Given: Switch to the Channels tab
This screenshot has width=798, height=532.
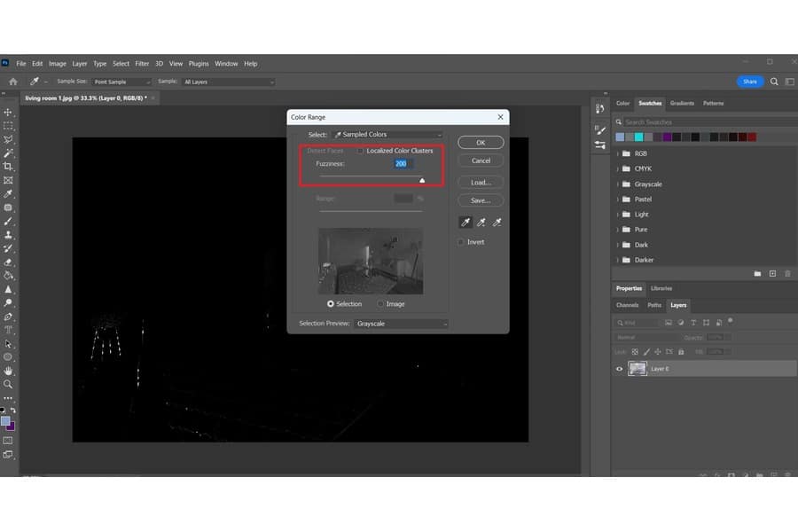Looking at the screenshot, I should [x=627, y=305].
